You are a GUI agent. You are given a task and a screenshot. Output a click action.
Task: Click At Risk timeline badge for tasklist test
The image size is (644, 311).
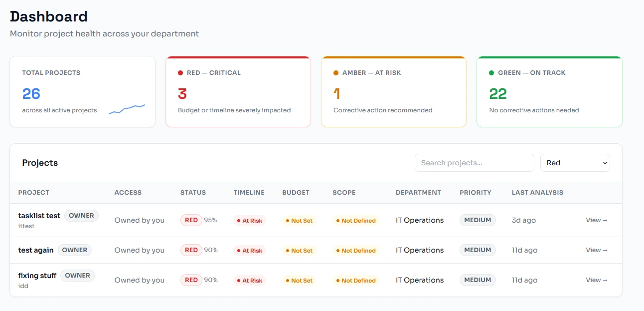(250, 221)
